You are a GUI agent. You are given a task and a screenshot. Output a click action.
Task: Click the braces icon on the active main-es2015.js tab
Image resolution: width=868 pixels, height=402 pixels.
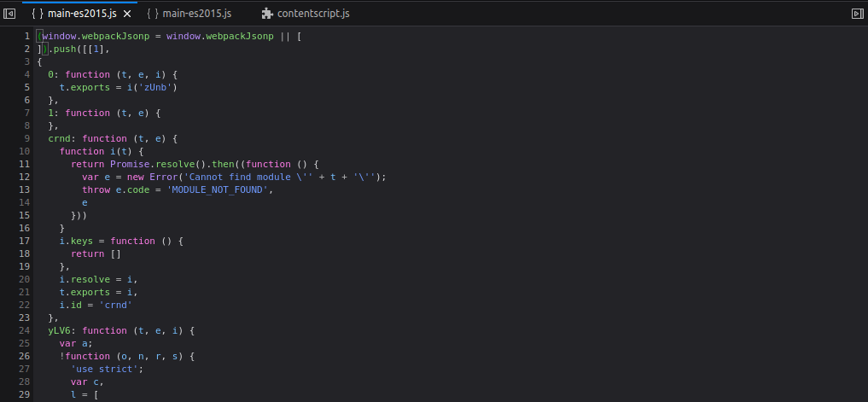click(x=37, y=14)
